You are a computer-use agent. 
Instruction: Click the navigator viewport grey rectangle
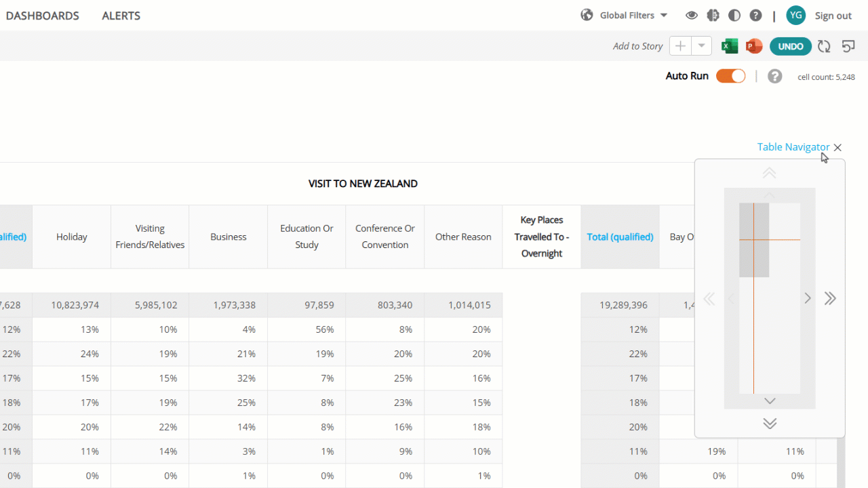click(754, 240)
